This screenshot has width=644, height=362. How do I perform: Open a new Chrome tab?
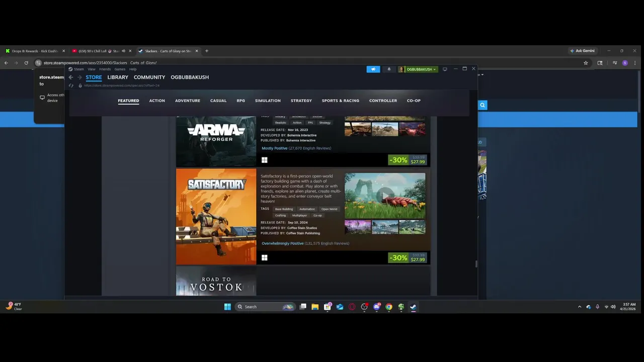[x=206, y=51]
